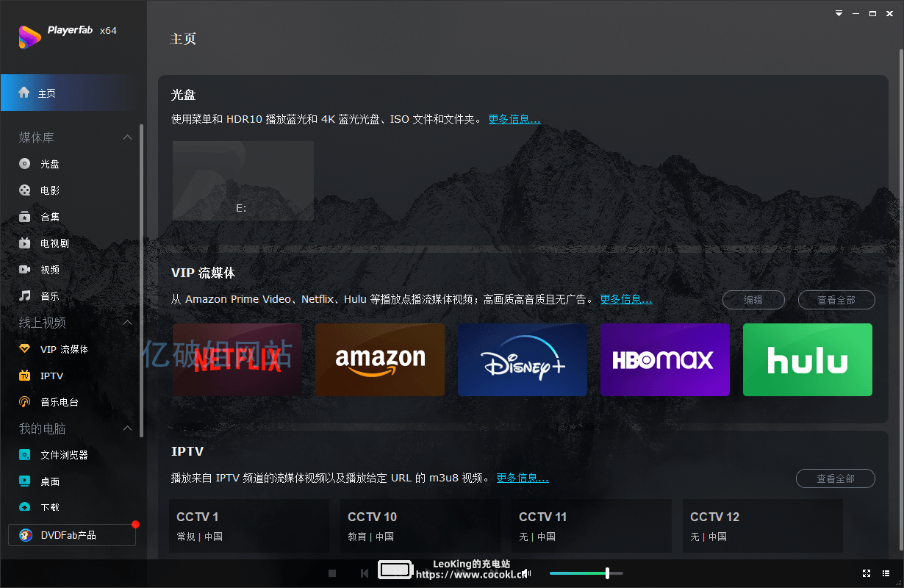
Task: Open the Netflix streaming tile
Action: [x=237, y=360]
